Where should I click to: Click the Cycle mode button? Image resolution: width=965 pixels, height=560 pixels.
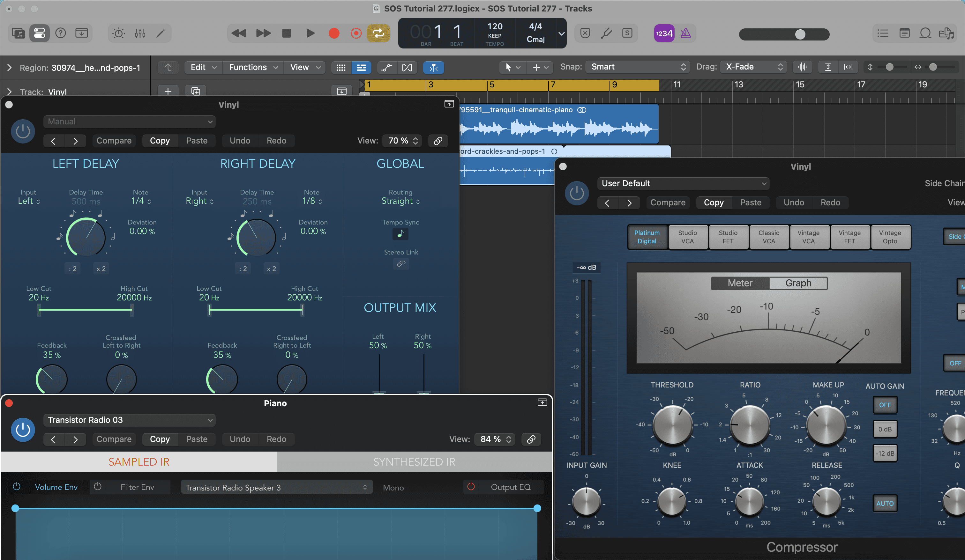click(x=378, y=33)
